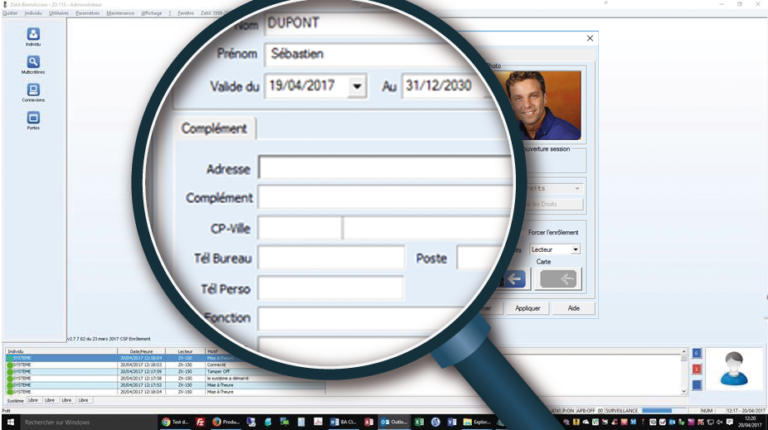Open the Adobe Acrobat taskbar icon
The width and height of the screenshot is (768, 430).
click(x=318, y=422)
